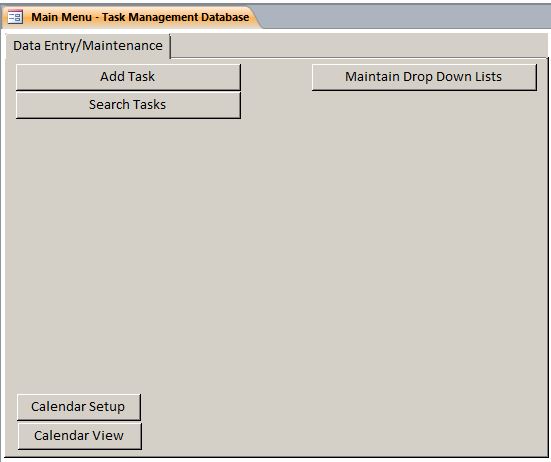The height and width of the screenshot is (462, 551).
Task: Switch to the Data Entry/Maintenance tab
Action: [88, 46]
